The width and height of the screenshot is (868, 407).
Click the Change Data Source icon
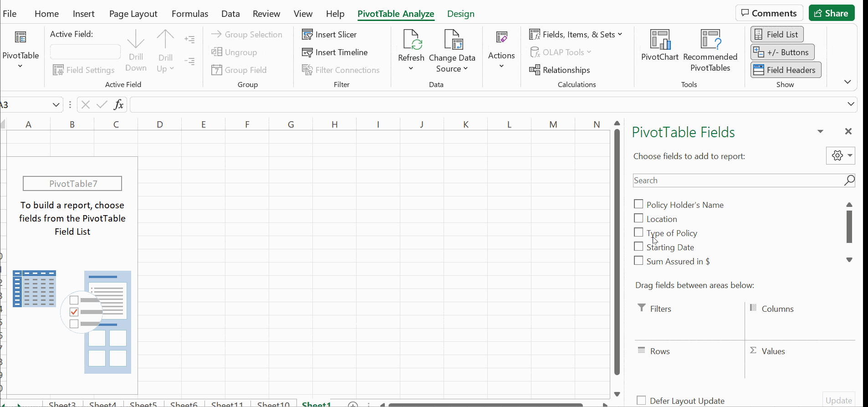pos(452,40)
